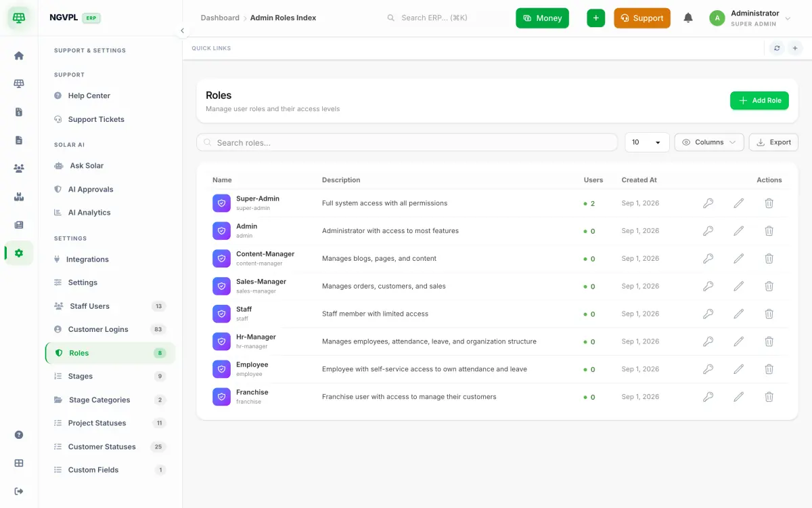Open Custom Fields

coord(110,470)
